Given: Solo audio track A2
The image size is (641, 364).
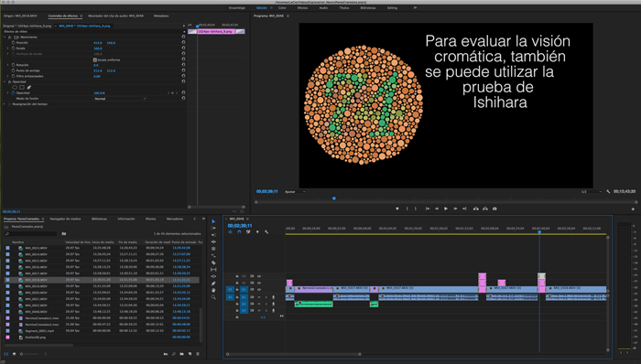Looking at the screenshot, I should (x=266, y=304).
